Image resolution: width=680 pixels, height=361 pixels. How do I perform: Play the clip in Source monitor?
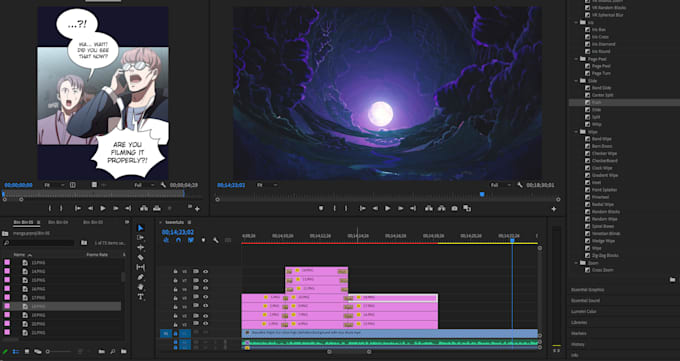click(103, 208)
